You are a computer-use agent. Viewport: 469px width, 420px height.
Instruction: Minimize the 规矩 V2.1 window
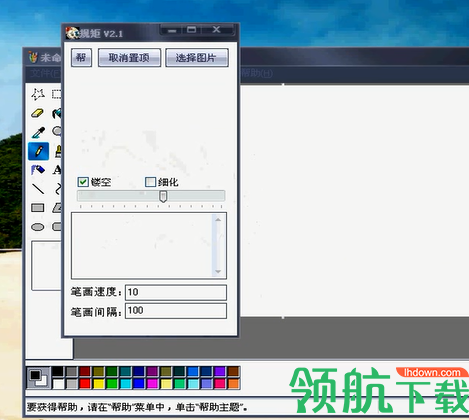172,30
